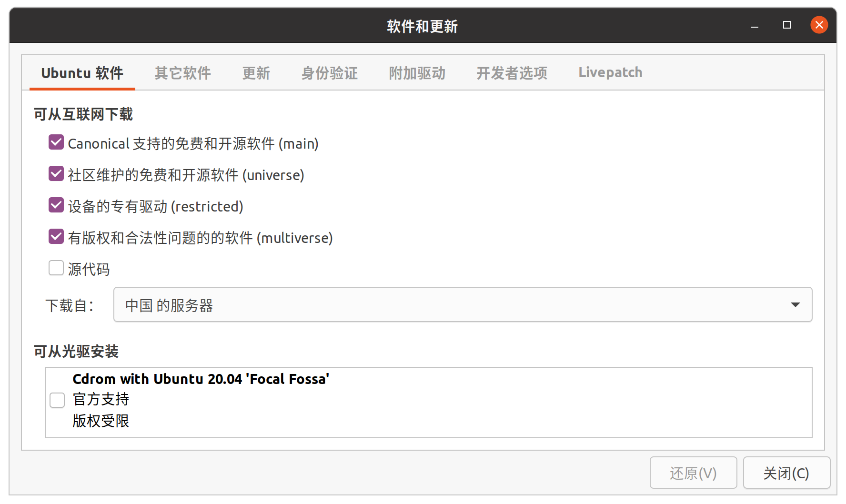Viewport: 846px width, 504px height.
Task: Enable the 源代码 source code checkbox
Action: click(56, 268)
